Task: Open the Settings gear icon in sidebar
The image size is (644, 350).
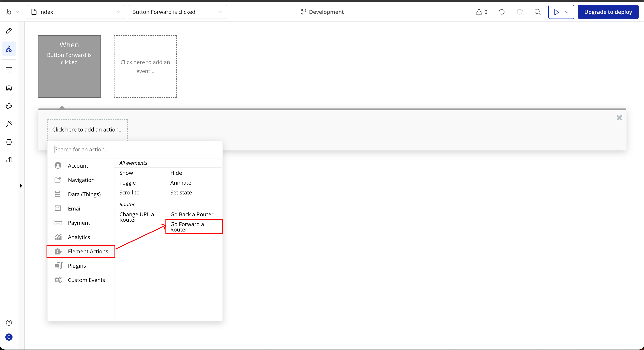Action: (9, 142)
